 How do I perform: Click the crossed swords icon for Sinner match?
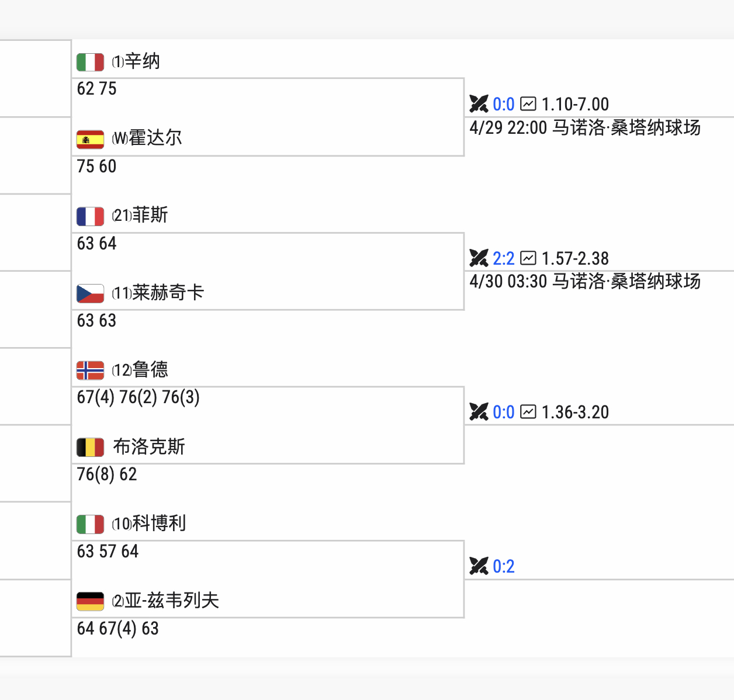point(478,104)
